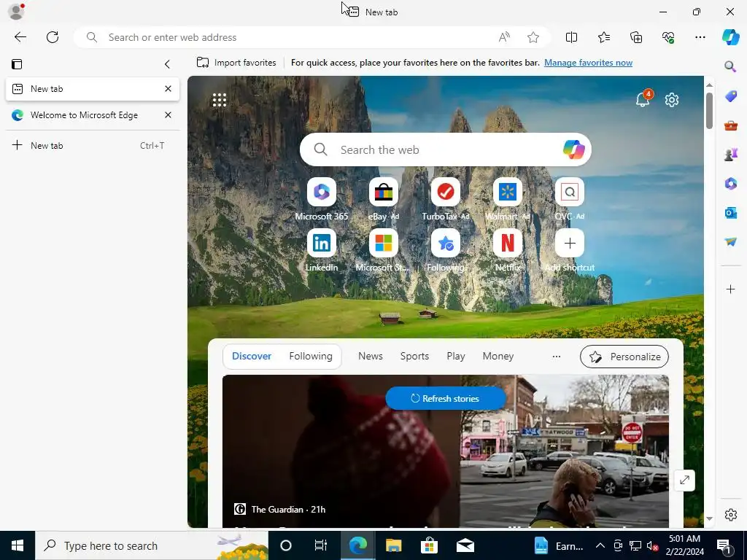This screenshot has width=747, height=560.
Task: Follow the Manage favorites now link
Action: 588,63
